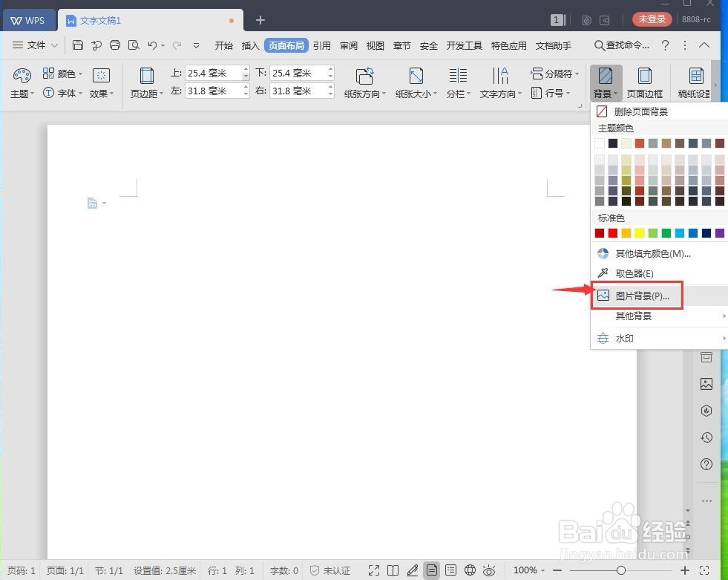Click the Save icon in quick toolbar
The height and width of the screenshot is (580, 728).
click(x=78, y=45)
